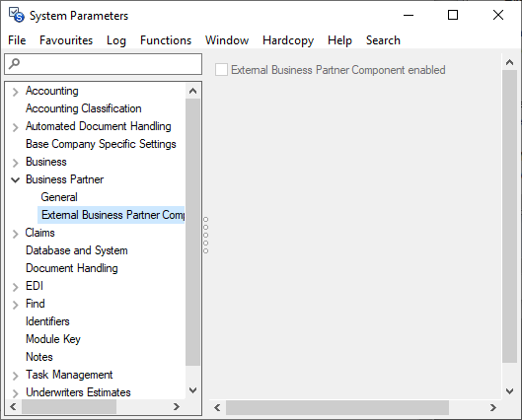
Task: Expand the EDI tree node
Action: [x=15, y=287]
